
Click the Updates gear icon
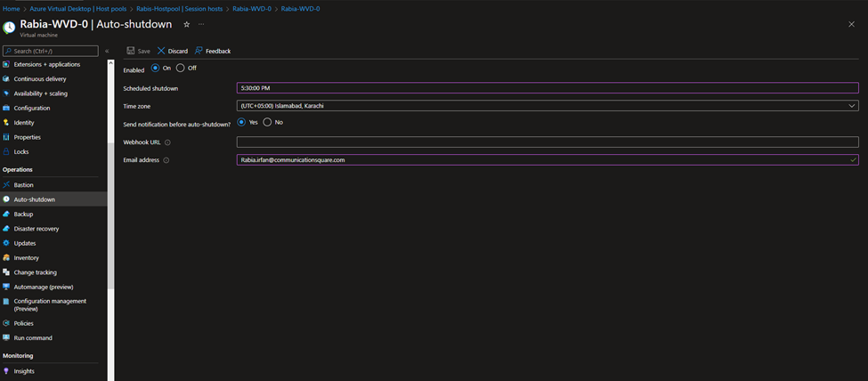pos(6,242)
